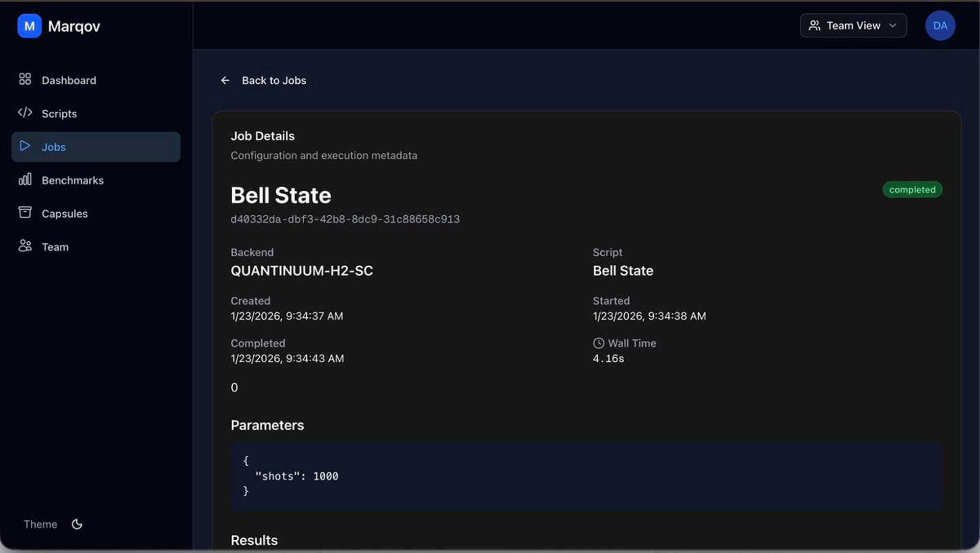Image resolution: width=980 pixels, height=553 pixels.
Task: Click the Capsules archive box icon
Action: click(x=25, y=212)
